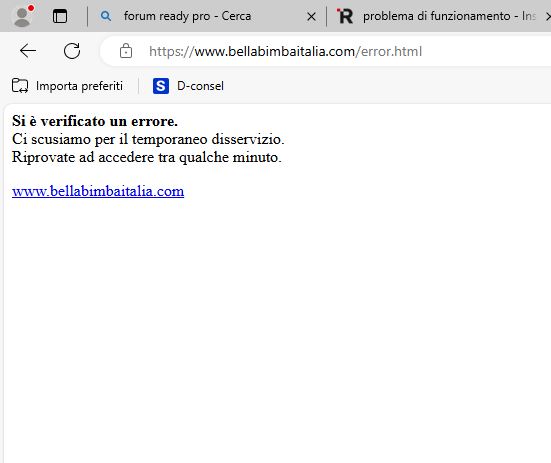
Task: Click the Importa preferiti folder icon
Action: point(20,86)
